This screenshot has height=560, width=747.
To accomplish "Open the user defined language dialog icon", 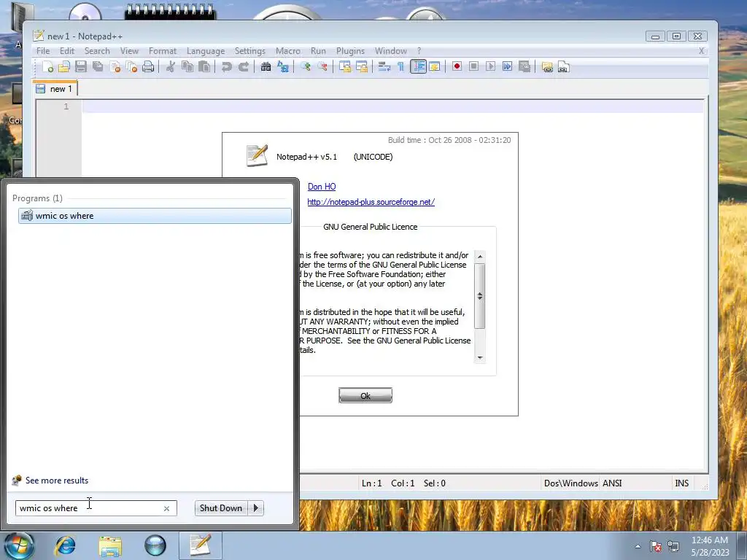I will pos(435,66).
